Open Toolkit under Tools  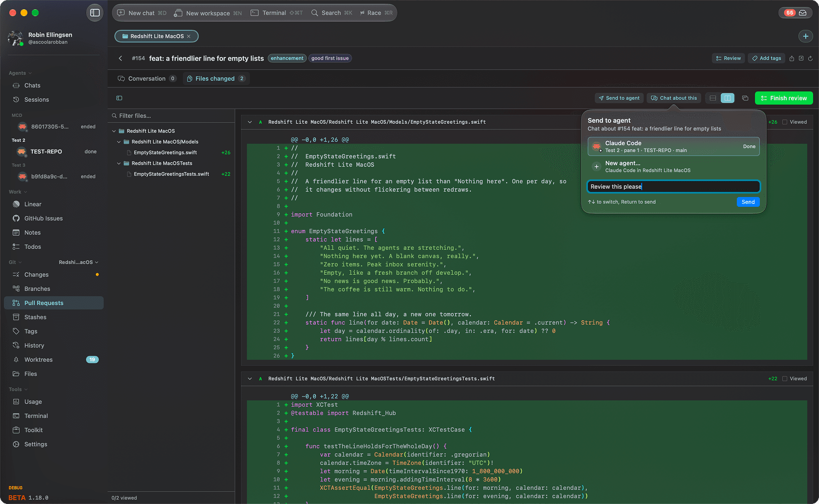coord(54,430)
